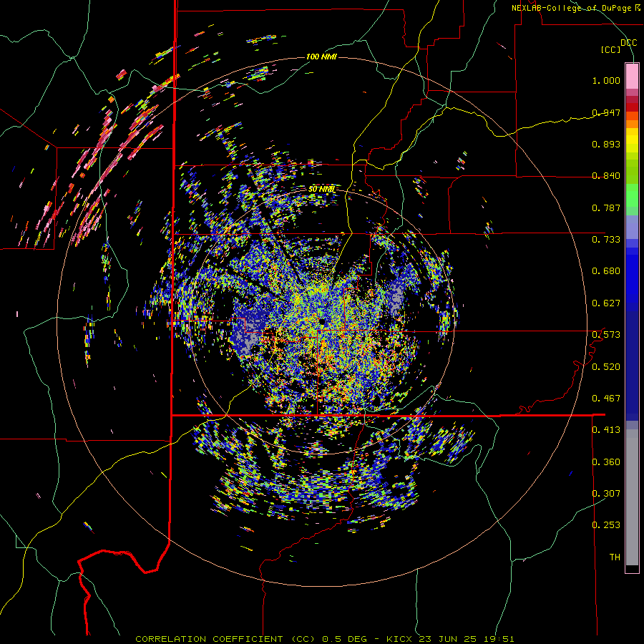The image size is (644, 644).
Task: Click the Correlation Coefficient KICX caption text
Action: 324,639
